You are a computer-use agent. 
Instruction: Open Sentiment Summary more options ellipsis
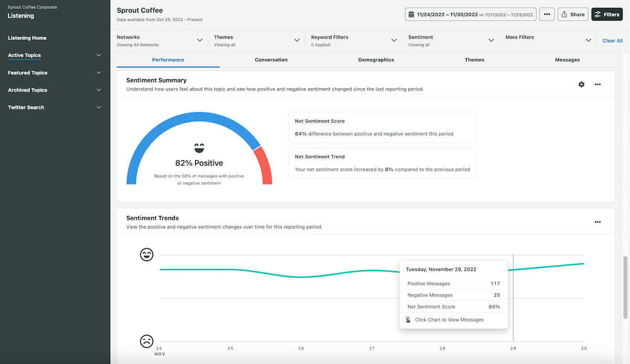point(597,84)
